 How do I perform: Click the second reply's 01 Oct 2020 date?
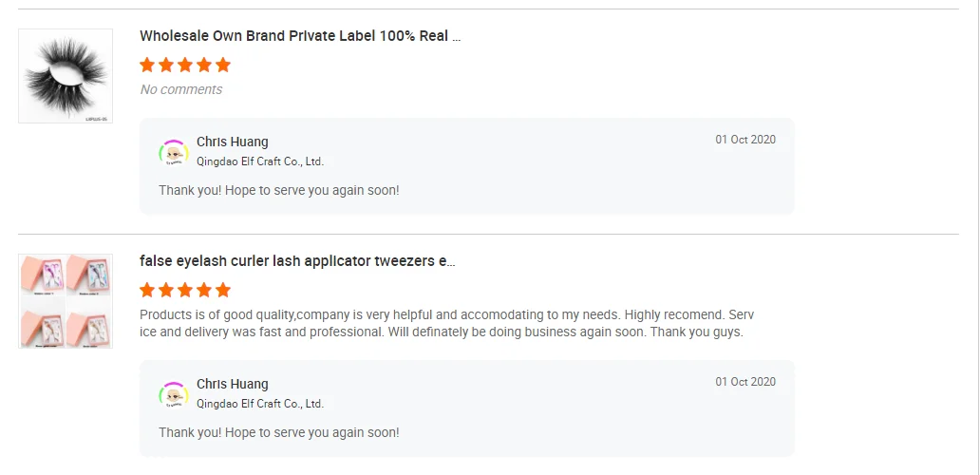click(x=745, y=382)
